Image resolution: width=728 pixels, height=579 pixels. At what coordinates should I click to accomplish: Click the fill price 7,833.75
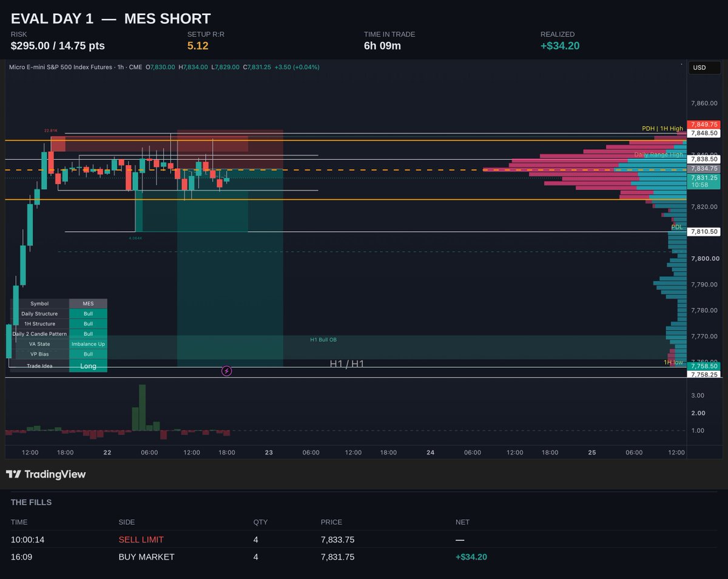tap(337, 540)
